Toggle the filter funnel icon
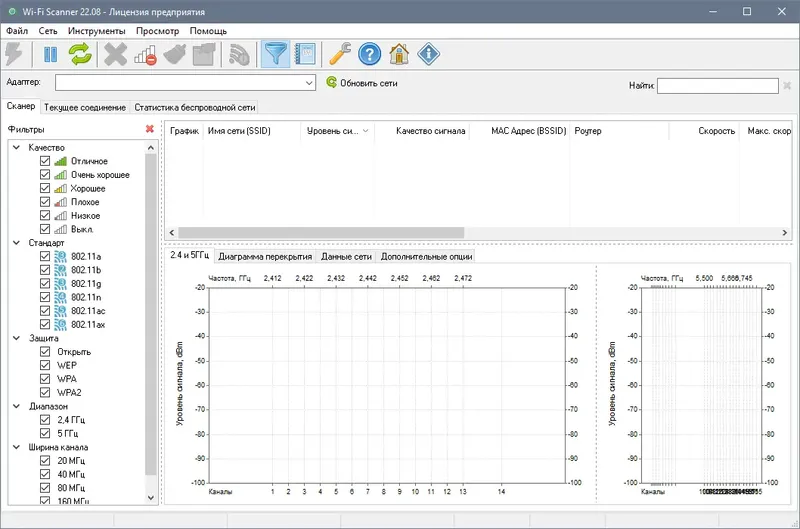The image size is (800, 529). [276, 54]
